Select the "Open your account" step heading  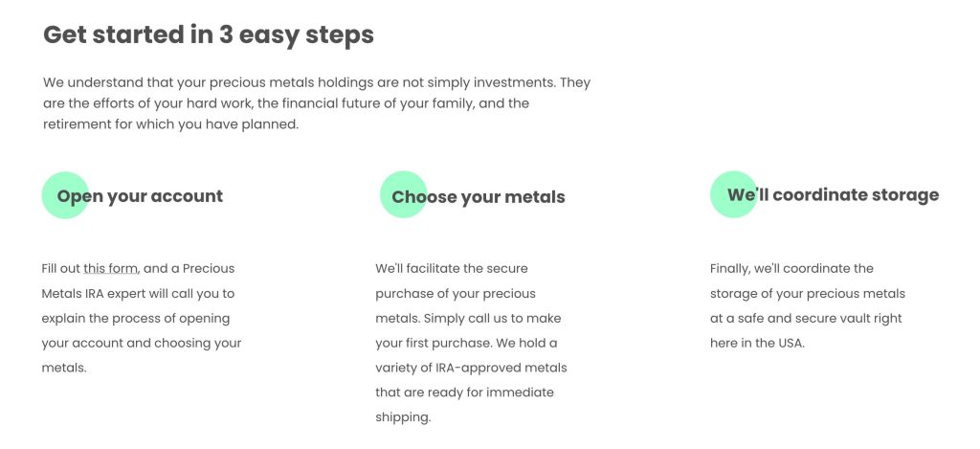(x=140, y=196)
